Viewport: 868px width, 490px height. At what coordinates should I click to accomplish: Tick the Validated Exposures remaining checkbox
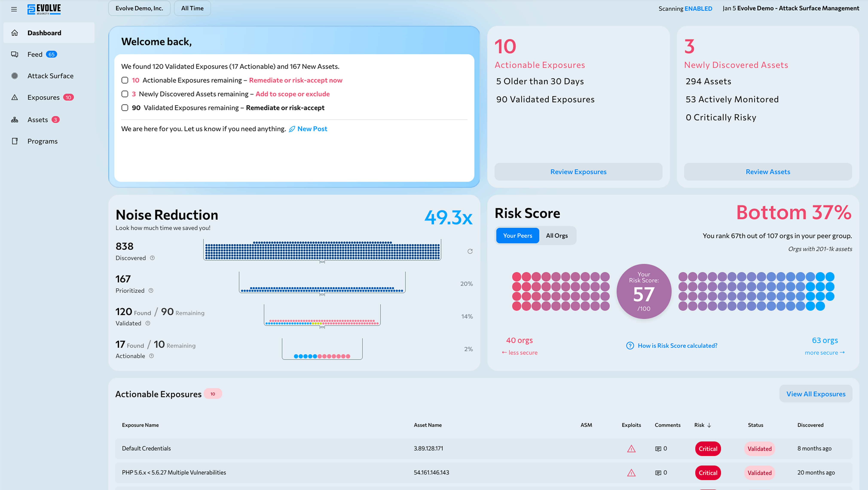point(125,108)
